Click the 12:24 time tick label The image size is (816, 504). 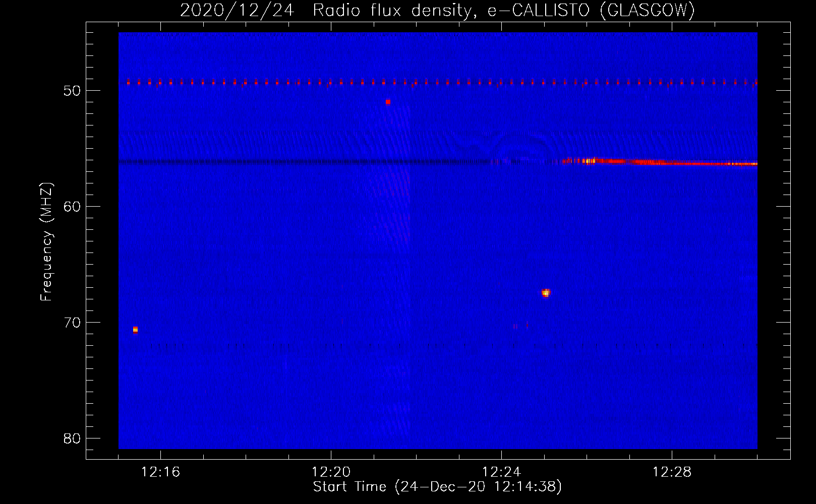click(501, 472)
